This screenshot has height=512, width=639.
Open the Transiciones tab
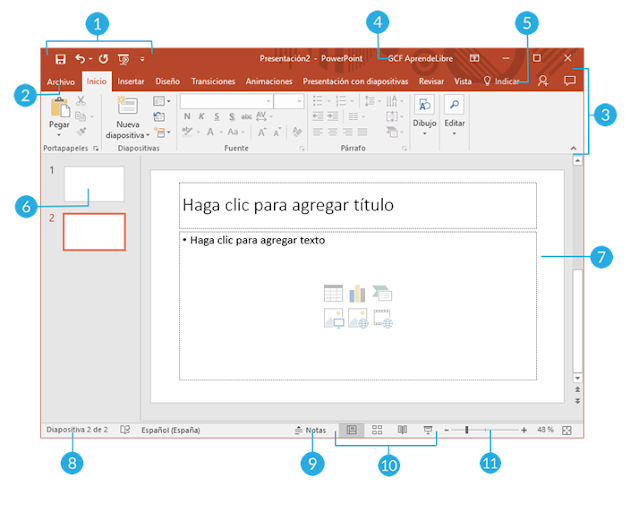tap(213, 81)
